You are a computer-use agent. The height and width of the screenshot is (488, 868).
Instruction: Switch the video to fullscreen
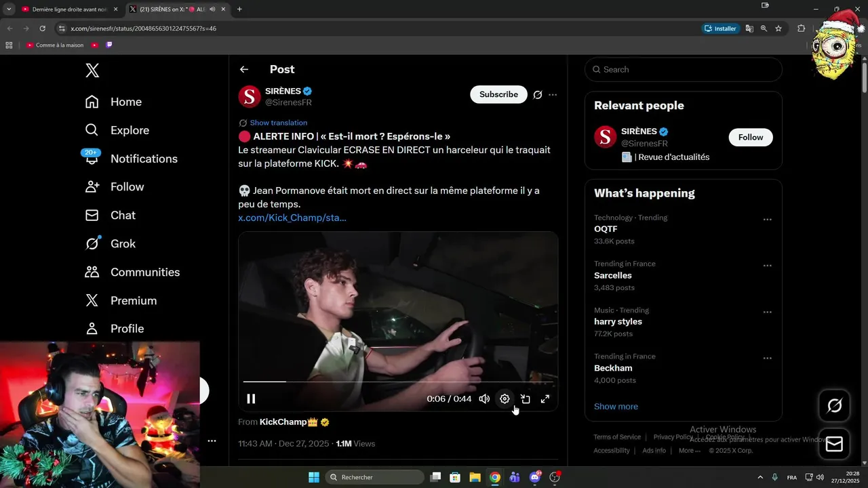pos(545,399)
